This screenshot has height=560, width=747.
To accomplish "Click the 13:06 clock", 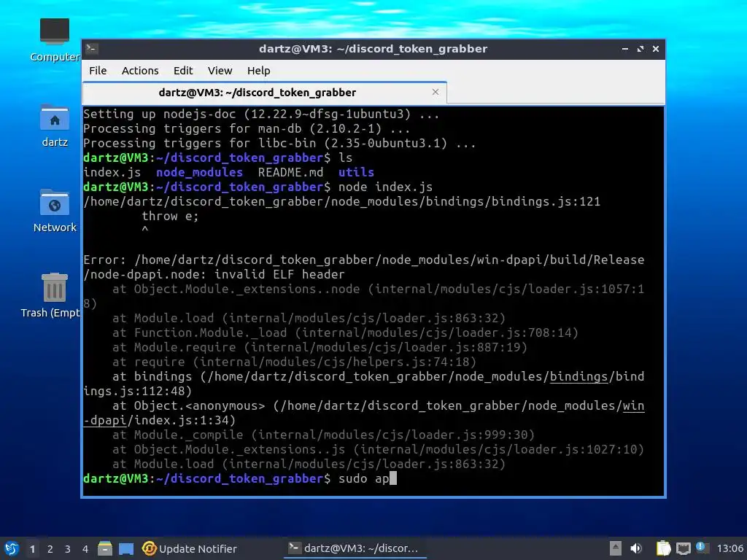I will (x=729, y=548).
